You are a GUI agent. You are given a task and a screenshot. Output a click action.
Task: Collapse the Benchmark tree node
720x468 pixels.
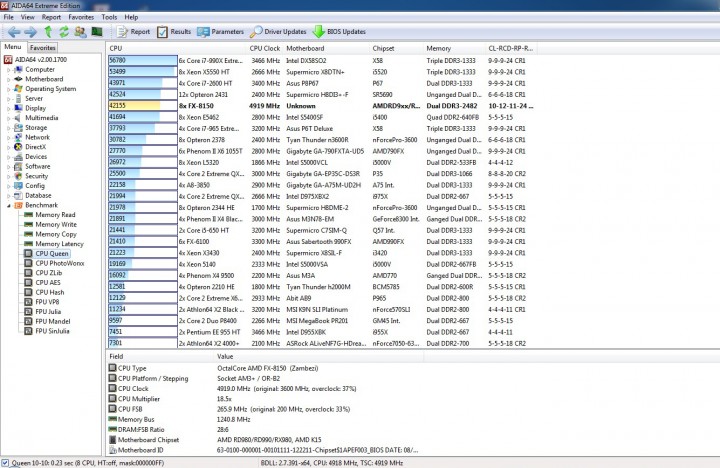click(x=8, y=205)
